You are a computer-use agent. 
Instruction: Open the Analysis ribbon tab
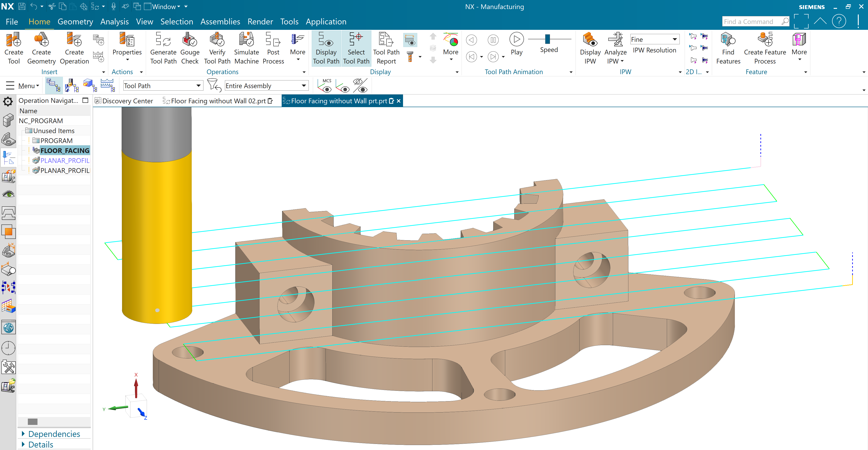[114, 21]
